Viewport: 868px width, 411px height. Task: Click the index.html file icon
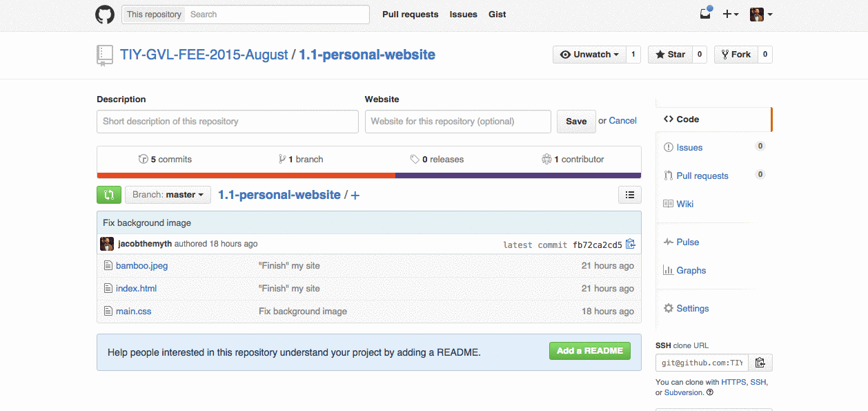[108, 288]
